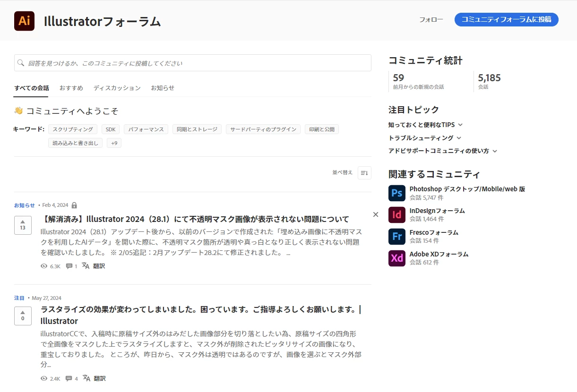Click the May 27, 2024 date text
The width and height of the screenshot is (577, 392).
click(x=46, y=298)
